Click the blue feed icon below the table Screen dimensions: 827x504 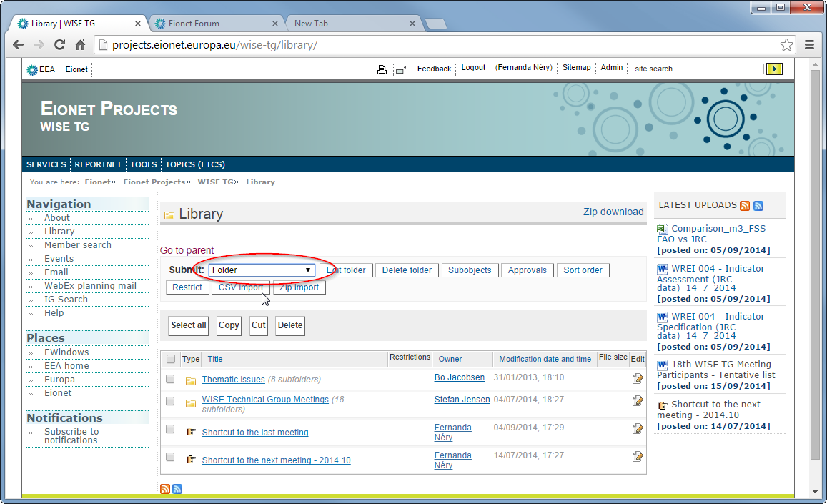coord(177,489)
